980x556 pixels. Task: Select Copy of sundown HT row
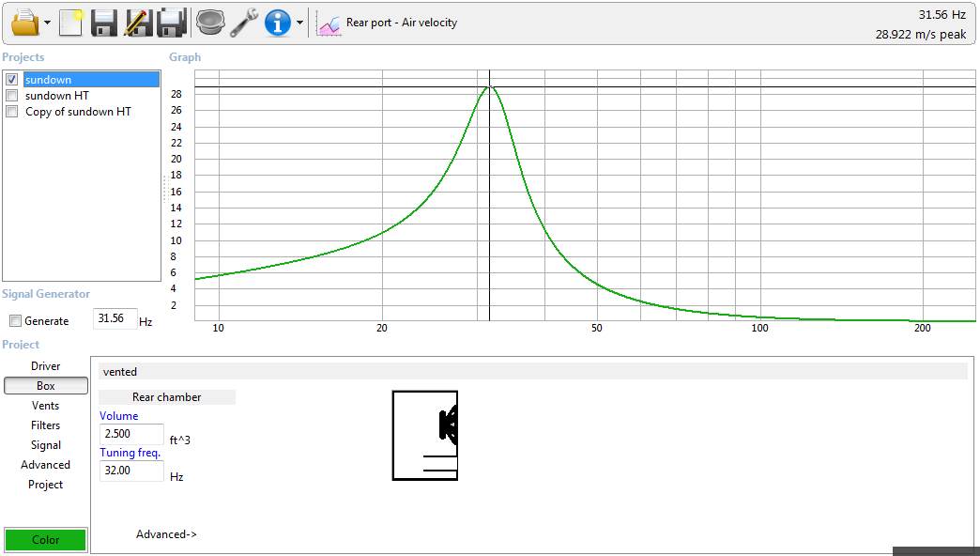tap(78, 112)
